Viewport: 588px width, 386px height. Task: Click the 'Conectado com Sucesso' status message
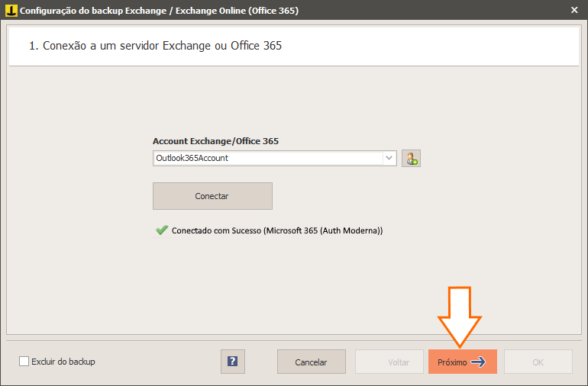pos(277,230)
